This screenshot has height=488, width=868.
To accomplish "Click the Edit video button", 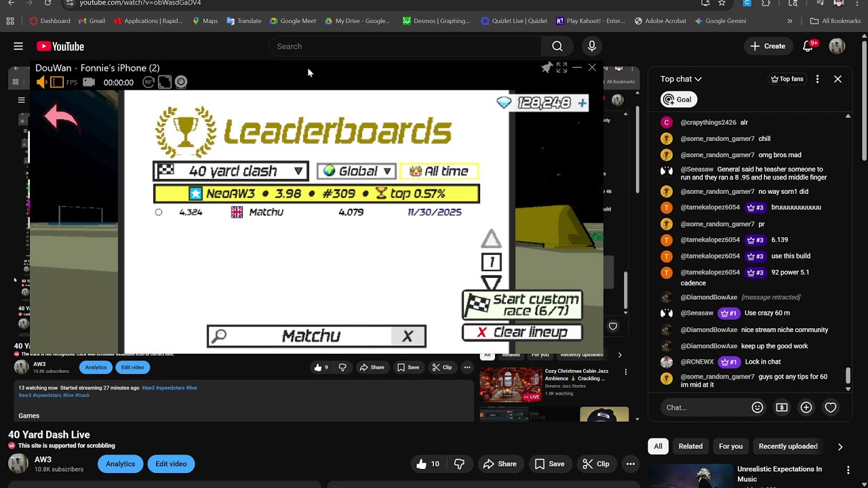I will [x=171, y=464].
